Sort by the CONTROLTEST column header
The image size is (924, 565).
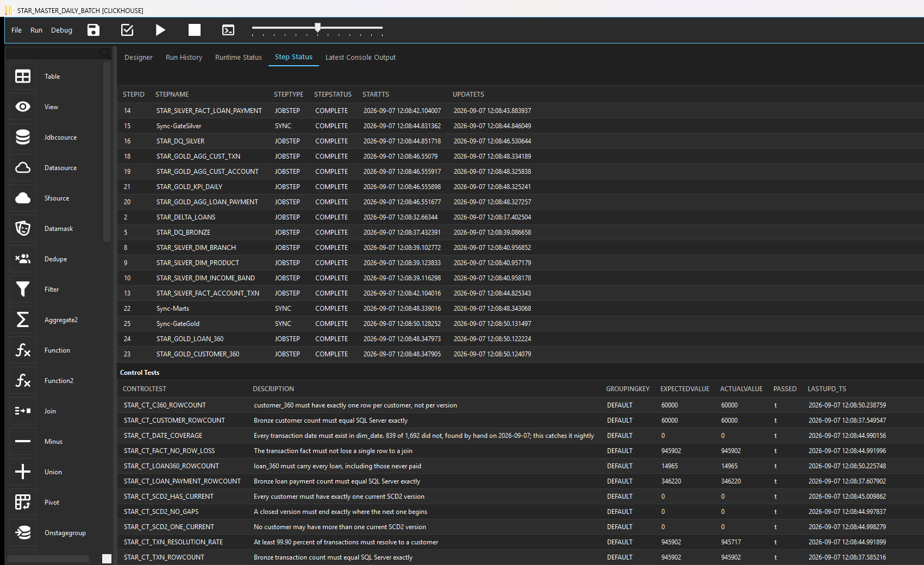(145, 389)
